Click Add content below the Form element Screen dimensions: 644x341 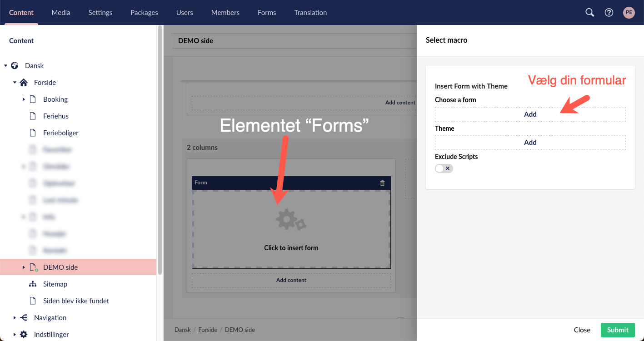[291, 280]
